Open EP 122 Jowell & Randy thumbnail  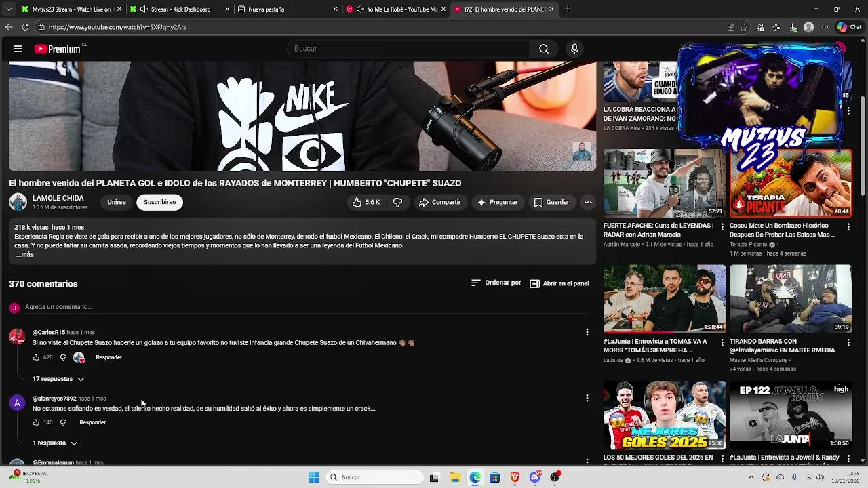pyautogui.click(x=791, y=415)
